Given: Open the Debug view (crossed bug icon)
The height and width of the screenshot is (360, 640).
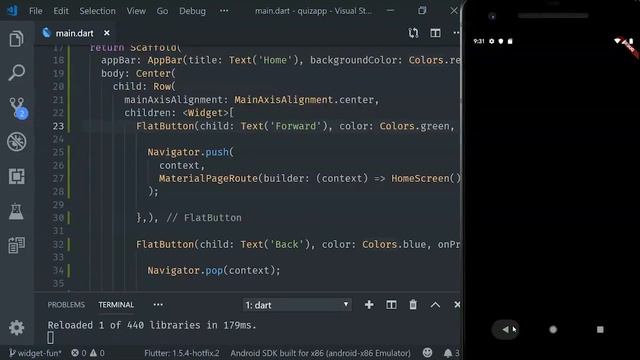Looking at the screenshot, I should [x=16, y=142].
